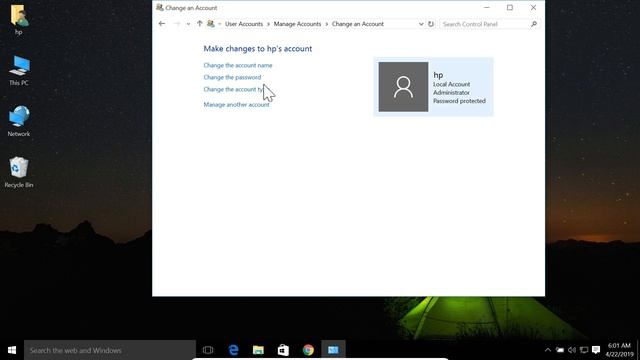Launch Microsoft Edge from the taskbar
640x360 pixels.
(233, 350)
